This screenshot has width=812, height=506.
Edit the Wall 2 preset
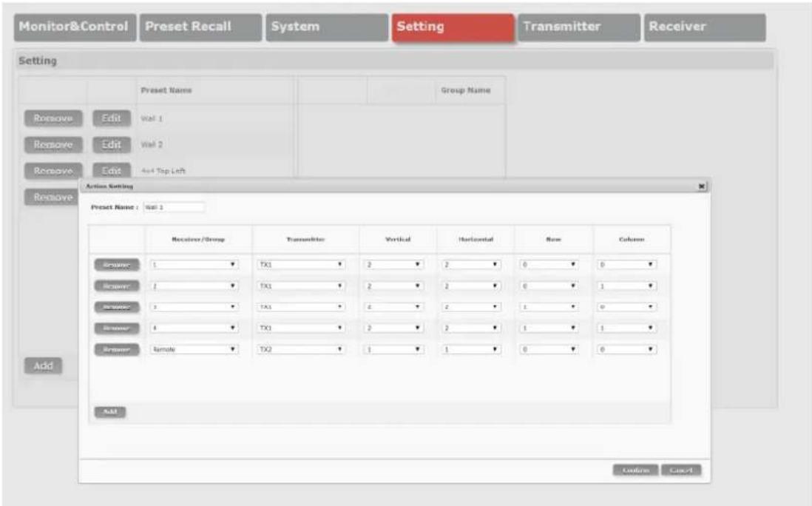coord(112,144)
